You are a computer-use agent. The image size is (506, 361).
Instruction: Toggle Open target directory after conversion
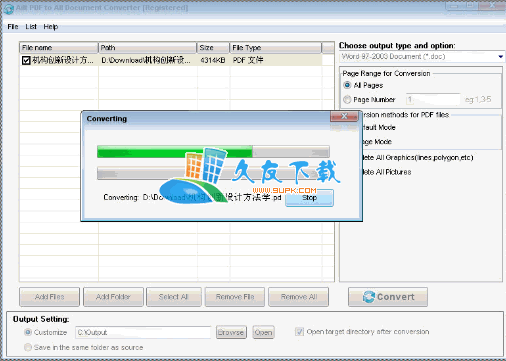point(299,332)
